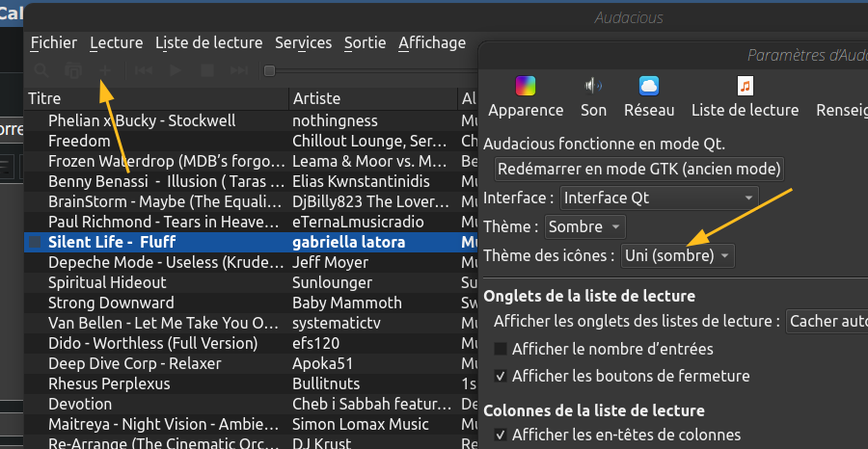The height and width of the screenshot is (449, 868).
Task: Select Dido - Worthless (Full Version) track
Action: point(152,343)
